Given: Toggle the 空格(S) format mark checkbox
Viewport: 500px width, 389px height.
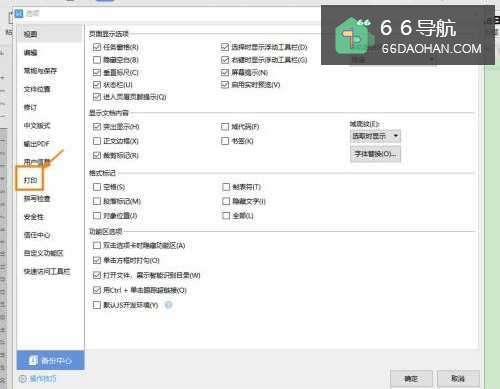Looking at the screenshot, I should pyautogui.click(x=97, y=187).
